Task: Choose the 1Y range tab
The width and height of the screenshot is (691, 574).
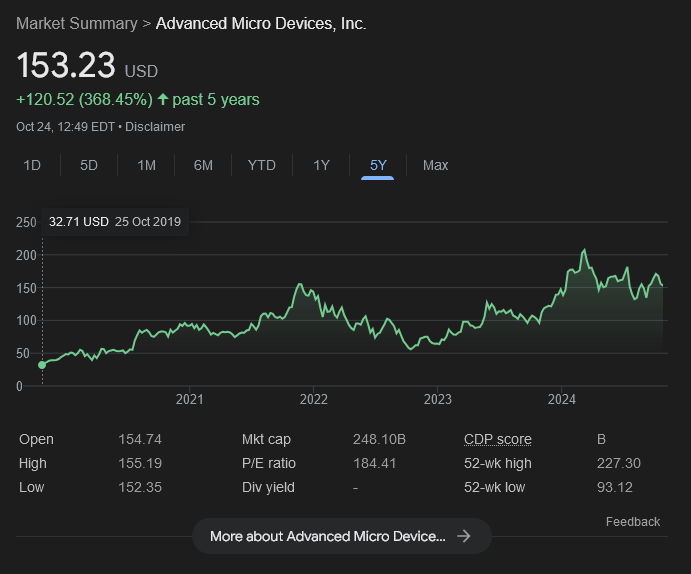Action: (321, 165)
